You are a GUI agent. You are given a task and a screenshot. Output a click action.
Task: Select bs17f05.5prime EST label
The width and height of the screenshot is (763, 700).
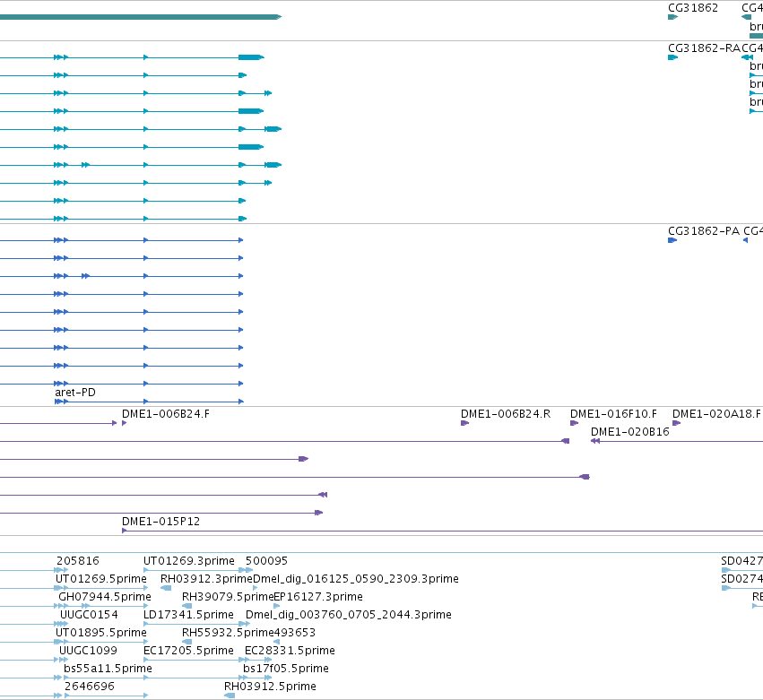click(x=286, y=669)
